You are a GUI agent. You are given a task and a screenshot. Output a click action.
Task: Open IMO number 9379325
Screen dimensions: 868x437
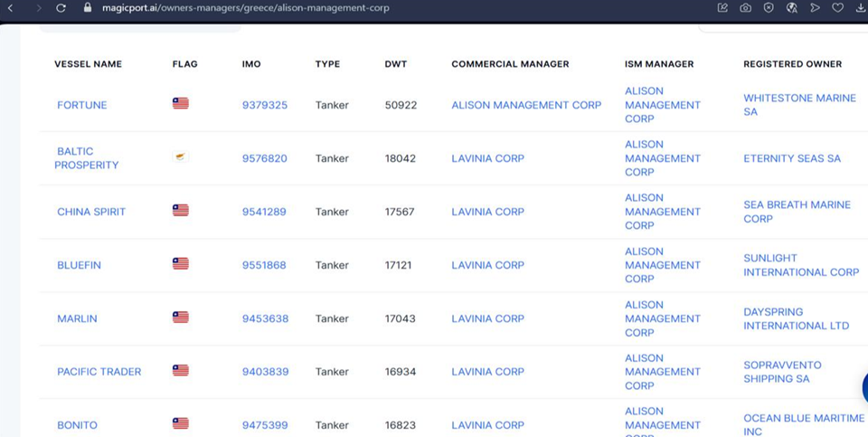point(265,105)
